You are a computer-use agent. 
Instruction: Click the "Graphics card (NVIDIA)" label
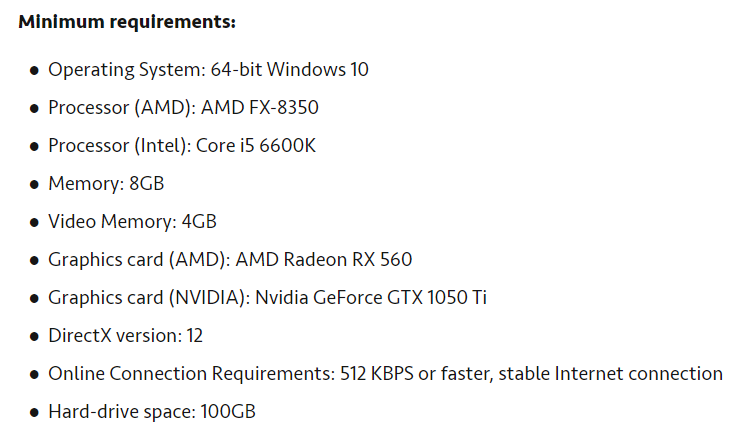pyautogui.click(x=147, y=298)
